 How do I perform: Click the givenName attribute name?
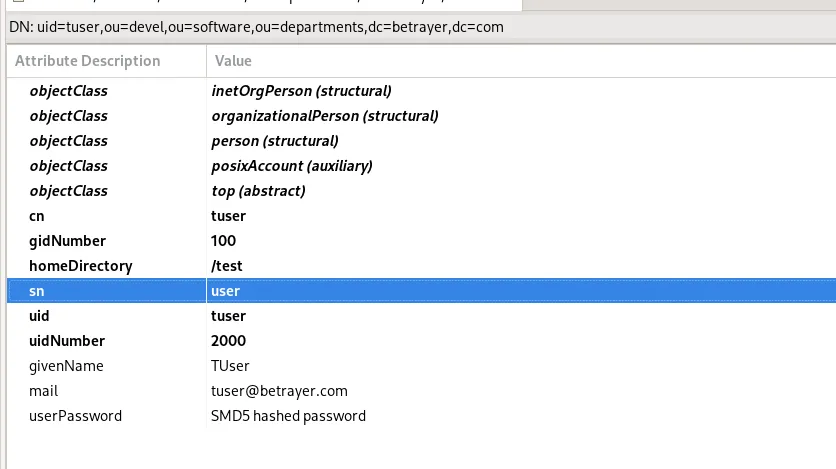coord(66,366)
